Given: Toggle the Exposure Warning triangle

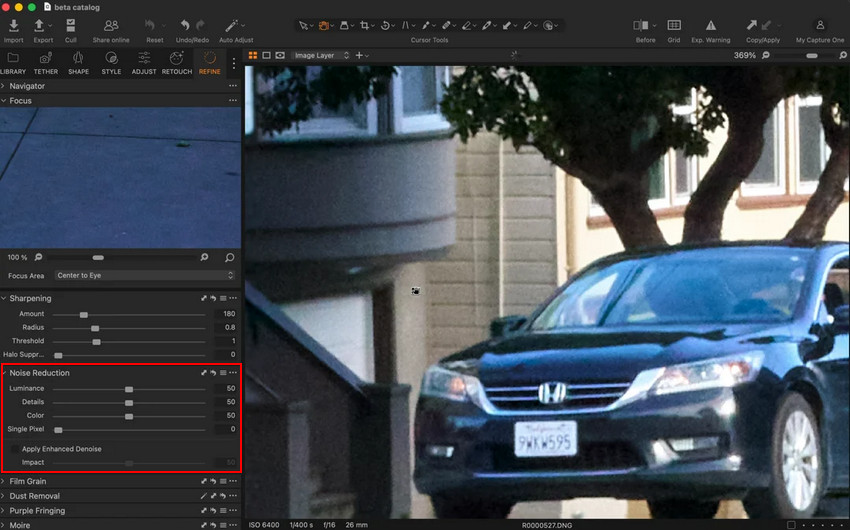Looking at the screenshot, I should 711,25.
